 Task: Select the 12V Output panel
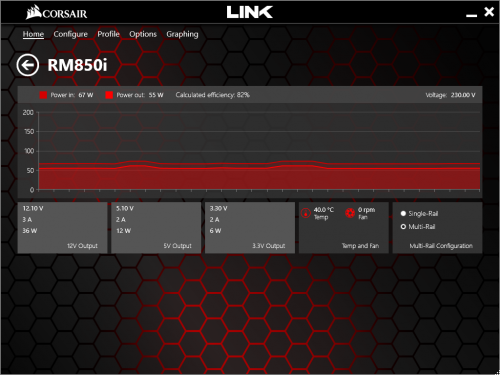62,228
